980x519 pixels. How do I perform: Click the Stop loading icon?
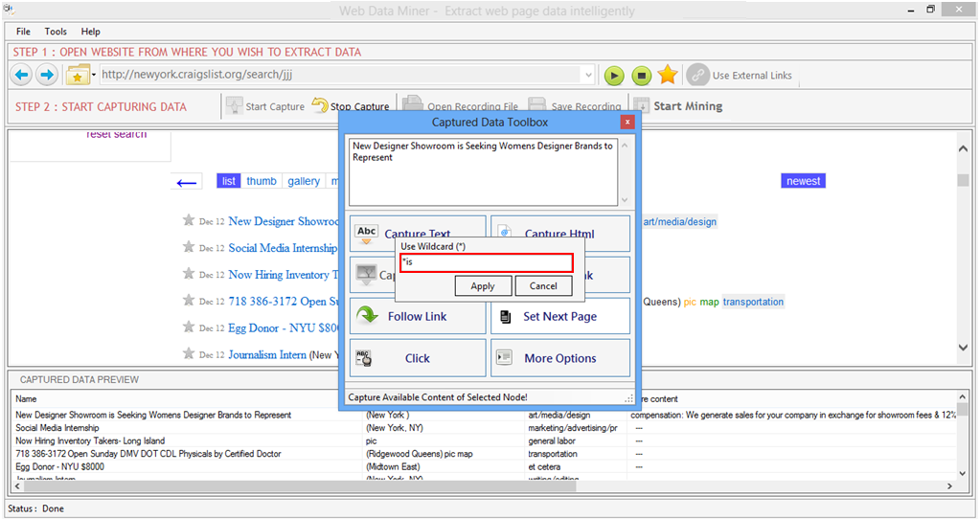click(641, 76)
